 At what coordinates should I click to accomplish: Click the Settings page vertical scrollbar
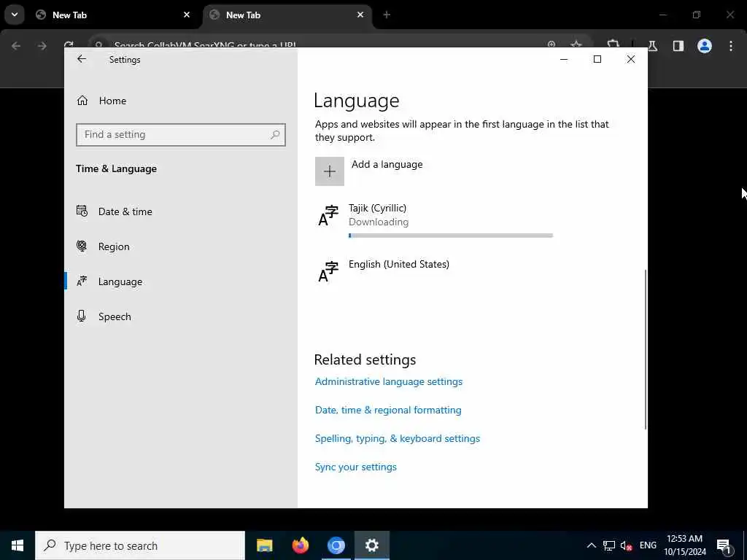pos(646,349)
